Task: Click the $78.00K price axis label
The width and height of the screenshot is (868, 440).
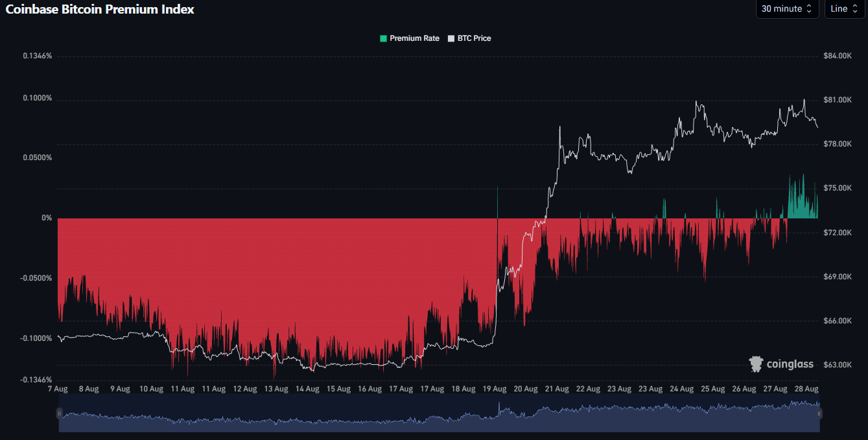Action: [836, 144]
